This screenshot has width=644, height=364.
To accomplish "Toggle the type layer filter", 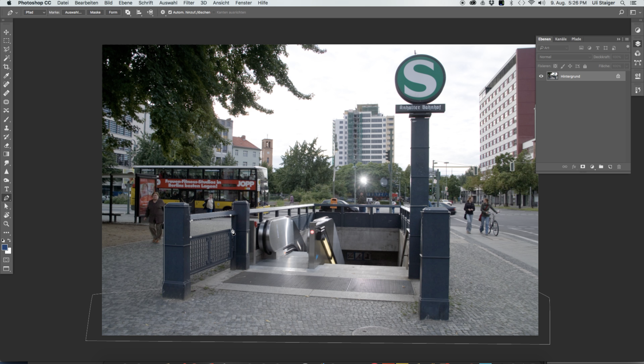I will click(598, 48).
